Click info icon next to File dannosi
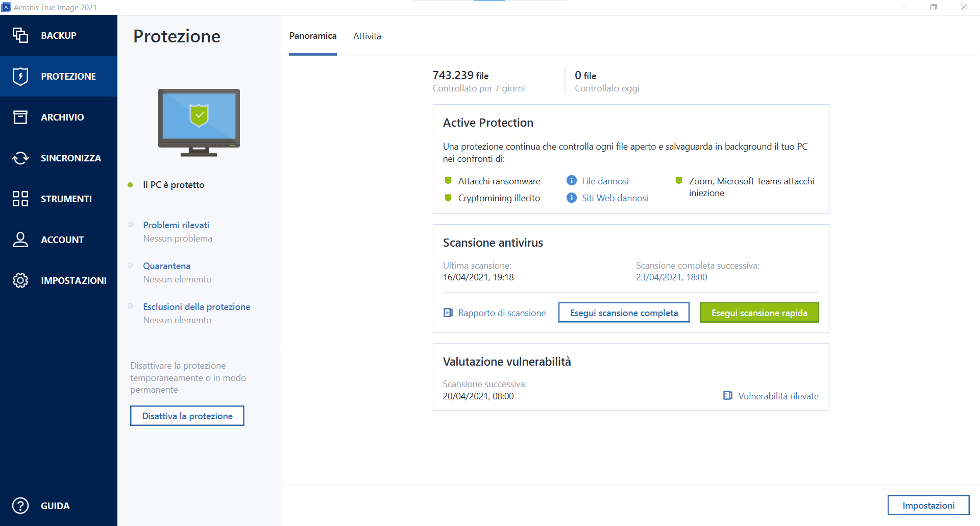 [x=572, y=181]
